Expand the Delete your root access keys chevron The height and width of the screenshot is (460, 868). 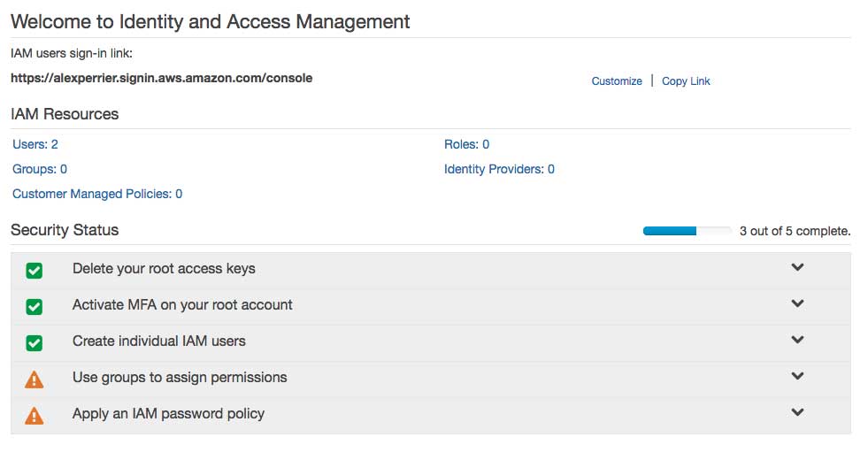click(797, 267)
